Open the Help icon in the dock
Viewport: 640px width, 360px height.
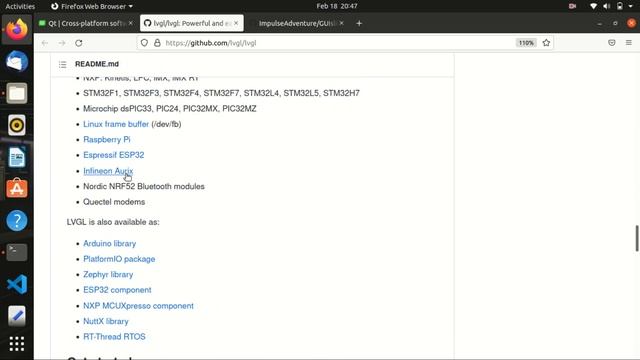[17, 220]
